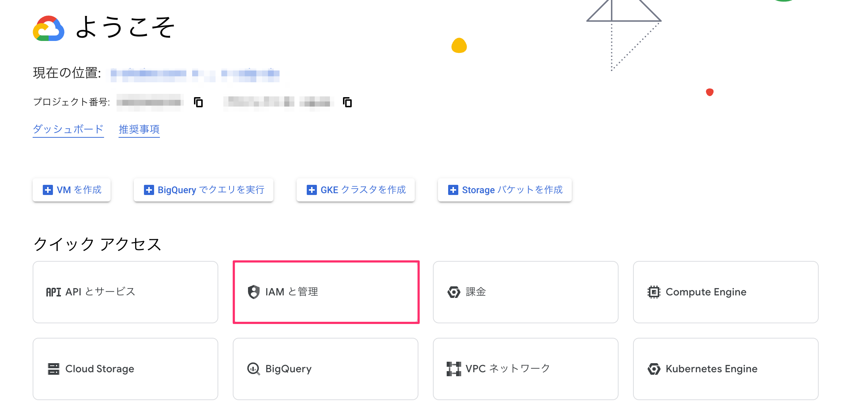The image size is (868, 411).
Task: Click the BigQuery でクエリを実行 button
Action: point(203,190)
